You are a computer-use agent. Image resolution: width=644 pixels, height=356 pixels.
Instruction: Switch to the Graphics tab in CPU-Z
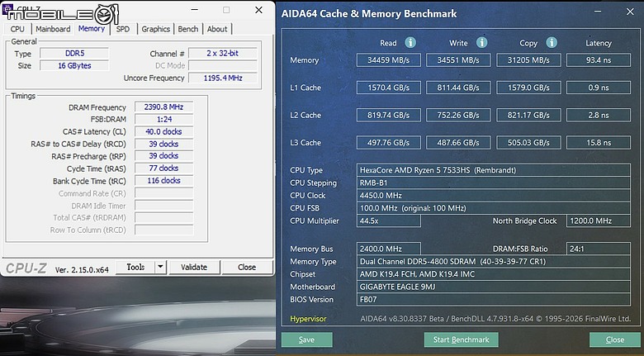156,29
